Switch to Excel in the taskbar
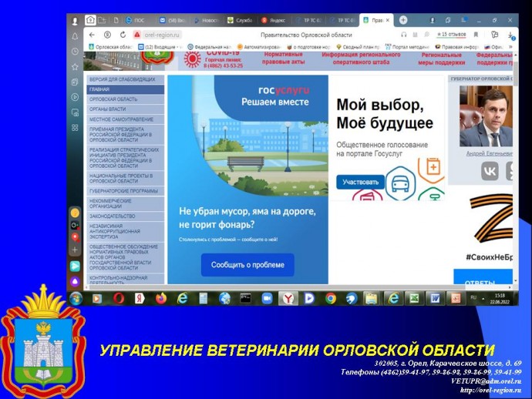Image resolution: width=532 pixels, height=399 pixels. (x=414, y=298)
